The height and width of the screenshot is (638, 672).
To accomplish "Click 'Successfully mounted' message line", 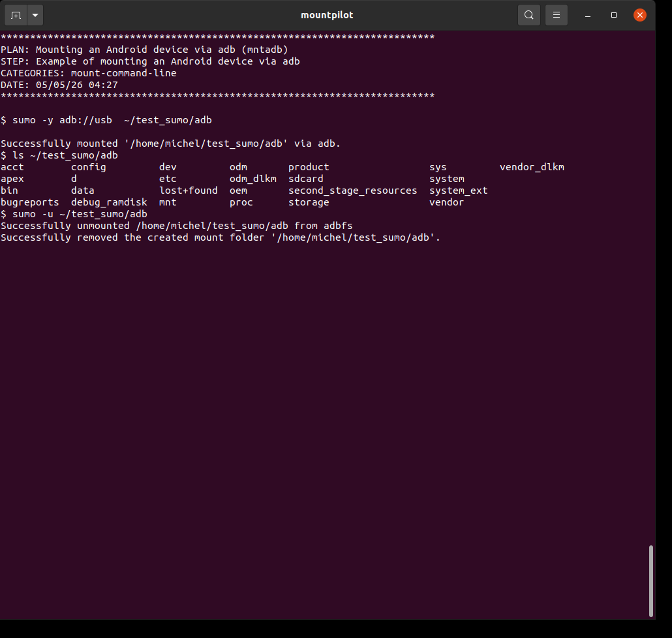I will pyautogui.click(x=170, y=144).
